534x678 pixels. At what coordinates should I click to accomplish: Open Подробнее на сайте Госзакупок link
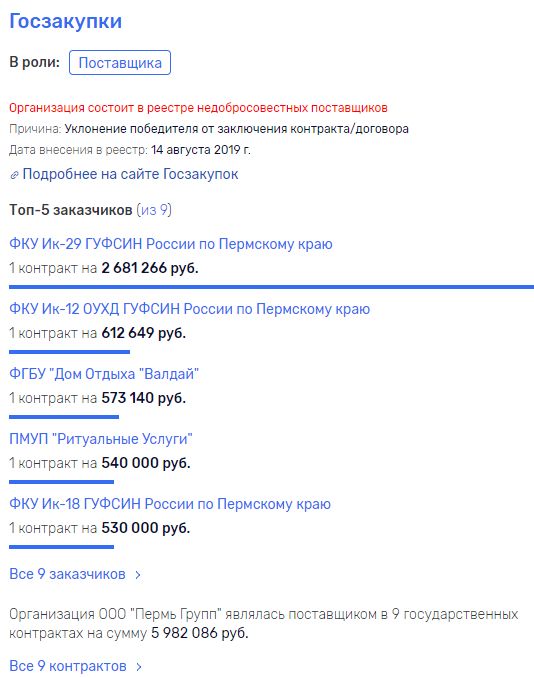point(130,174)
